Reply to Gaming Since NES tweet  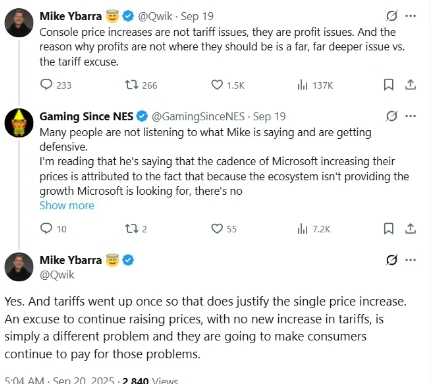click(53, 228)
